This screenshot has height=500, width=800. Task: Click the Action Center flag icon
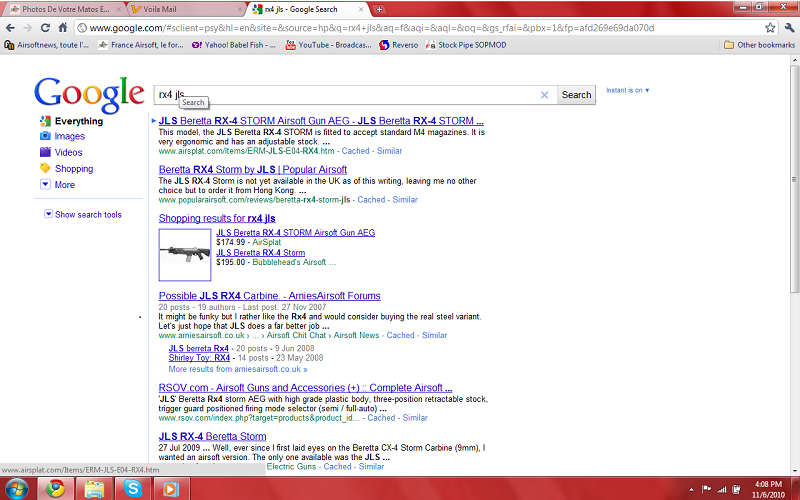pos(707,489)
